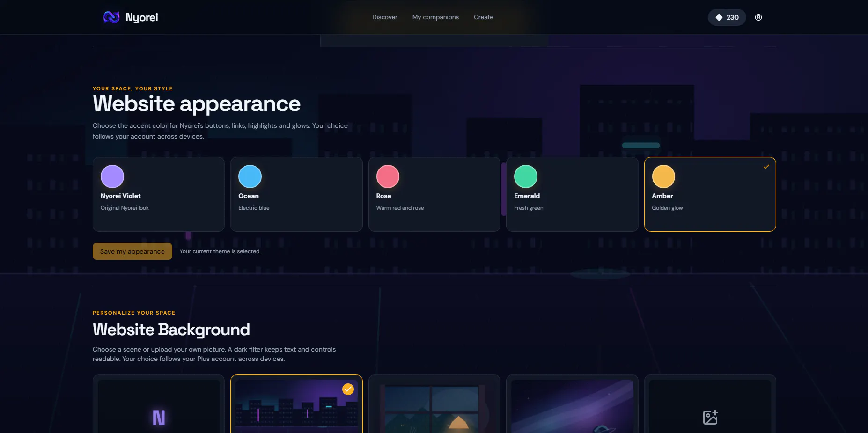The image size is (868, 433).
Task: Click the 'Electric blue' description
Action: point(254,208)
